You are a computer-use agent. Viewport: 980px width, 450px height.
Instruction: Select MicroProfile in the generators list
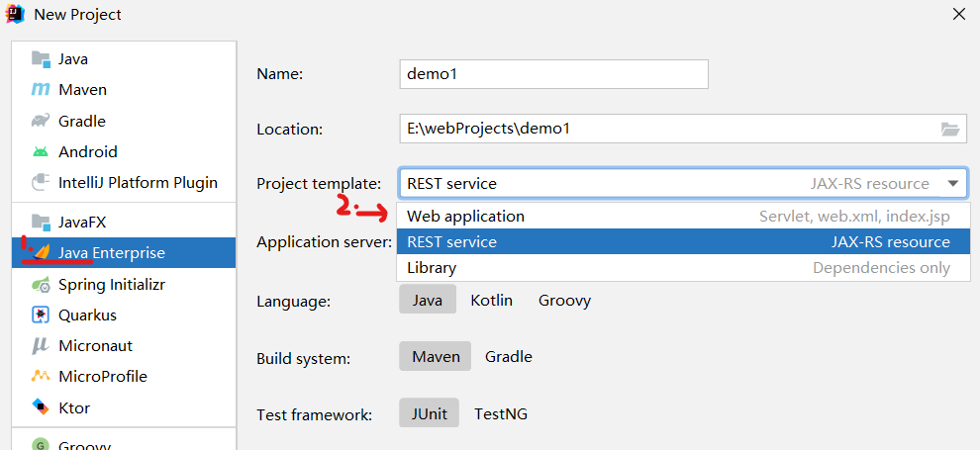pos(103,377)
